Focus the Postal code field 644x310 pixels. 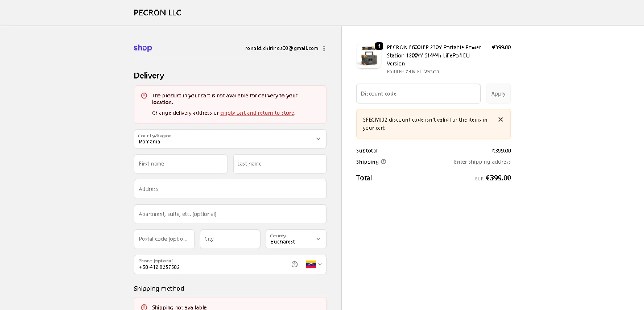pos(164,239)
